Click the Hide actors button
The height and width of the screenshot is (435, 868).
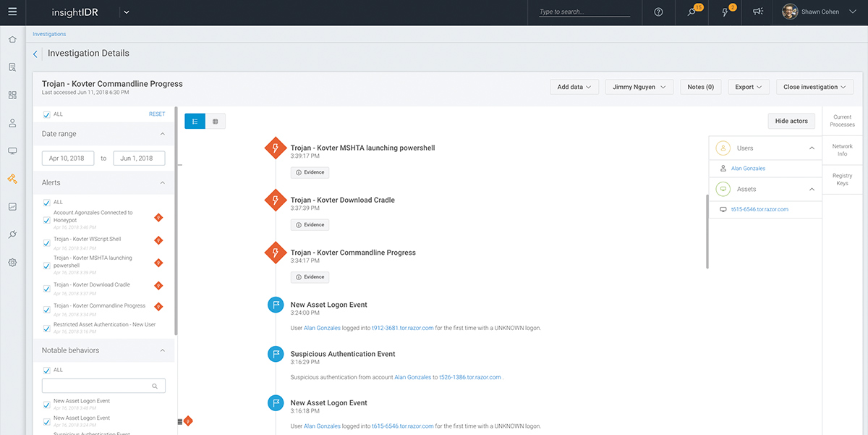coord(791,121)
